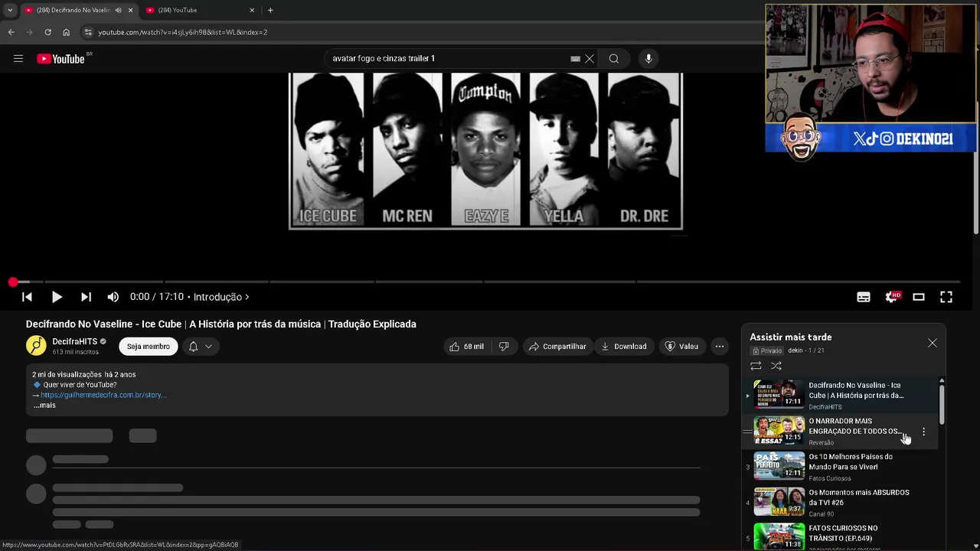Go back in browser history
Image resolution: width=980 pixels, height=551 pixels.
pyautogui.click(x=11, y=32)
